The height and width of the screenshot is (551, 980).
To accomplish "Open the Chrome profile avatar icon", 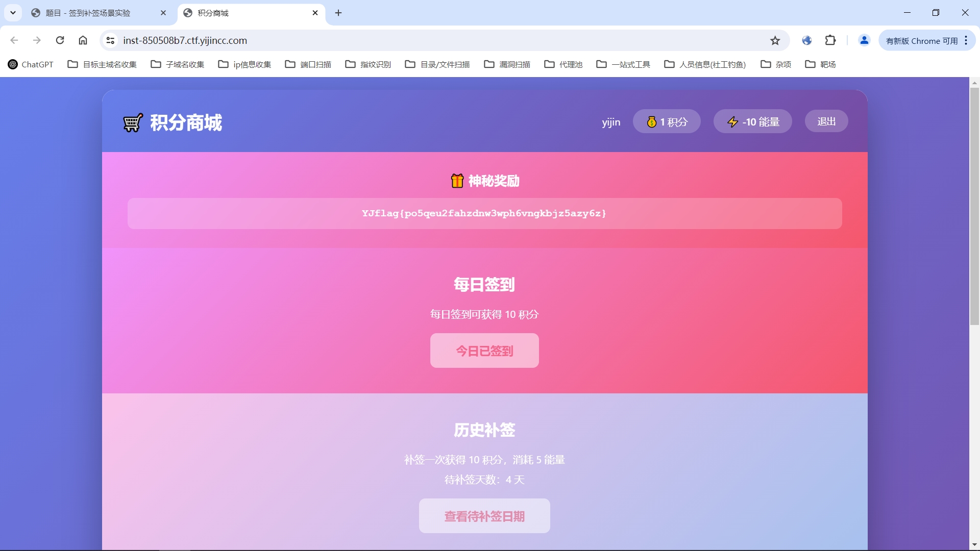I will [864, 40].
